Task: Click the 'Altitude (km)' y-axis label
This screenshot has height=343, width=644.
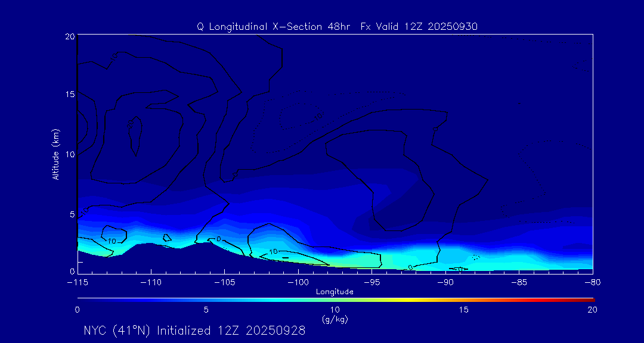Action: [55, 154]
